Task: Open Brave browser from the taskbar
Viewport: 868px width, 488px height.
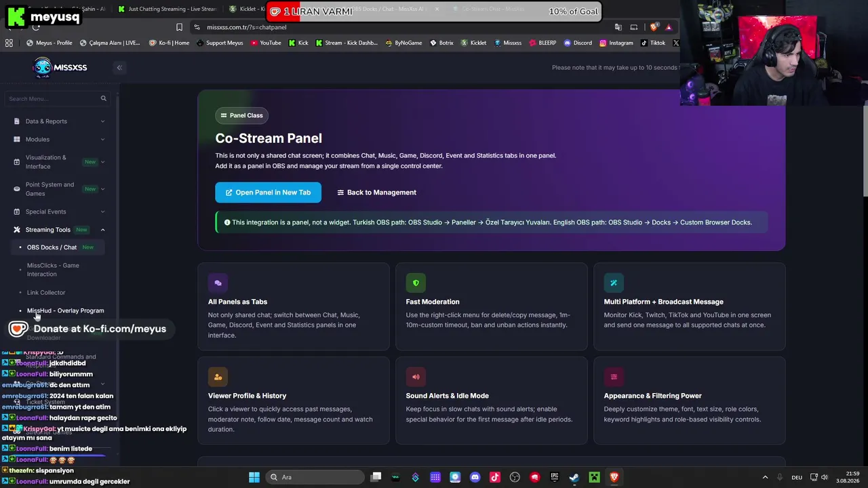Action: tap(614, 477)
